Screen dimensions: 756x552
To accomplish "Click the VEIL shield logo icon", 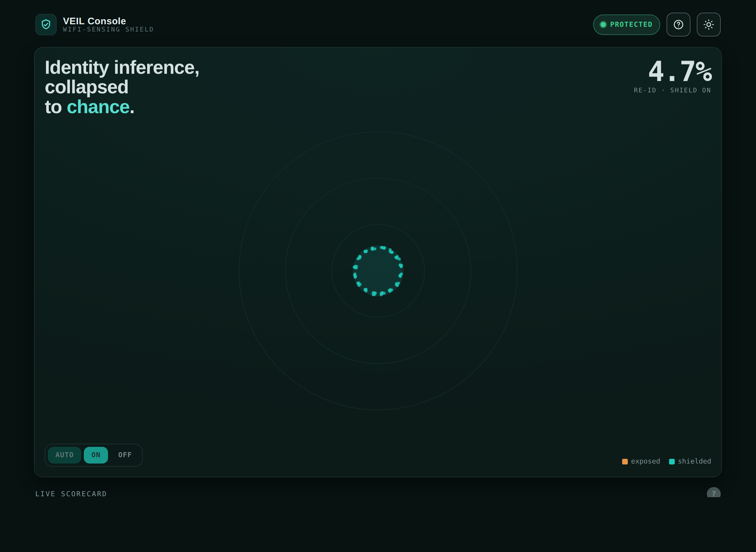I will (46, 24).
